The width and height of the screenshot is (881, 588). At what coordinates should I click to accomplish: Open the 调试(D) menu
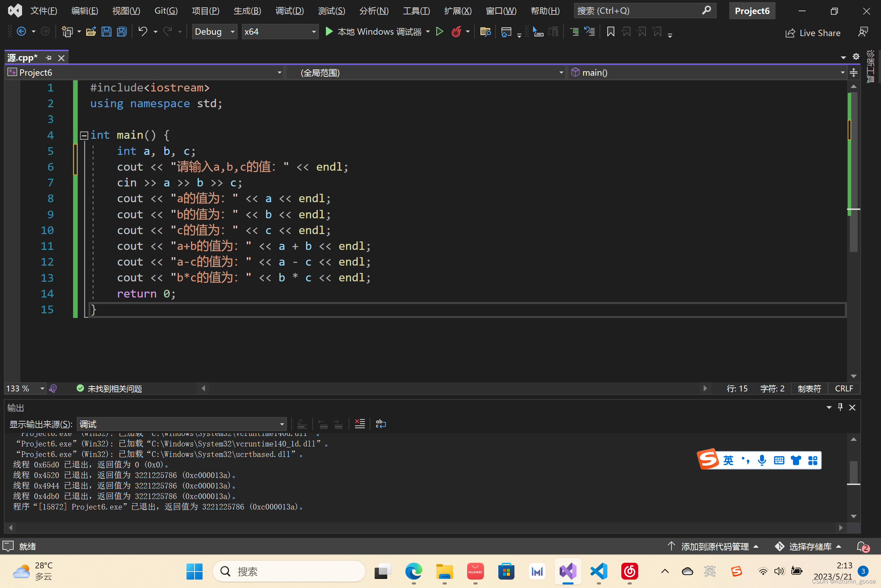[289, 11]
